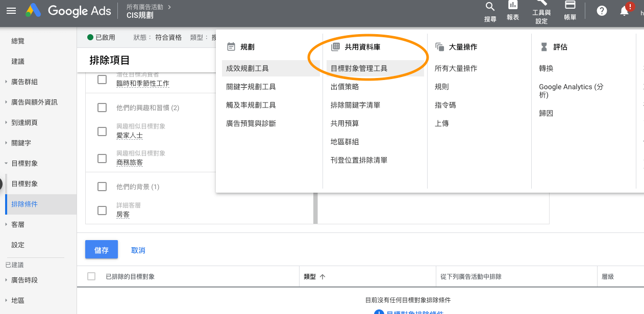Select all rows with header checkbox
The image size is (644, 314).
[91, 276]
